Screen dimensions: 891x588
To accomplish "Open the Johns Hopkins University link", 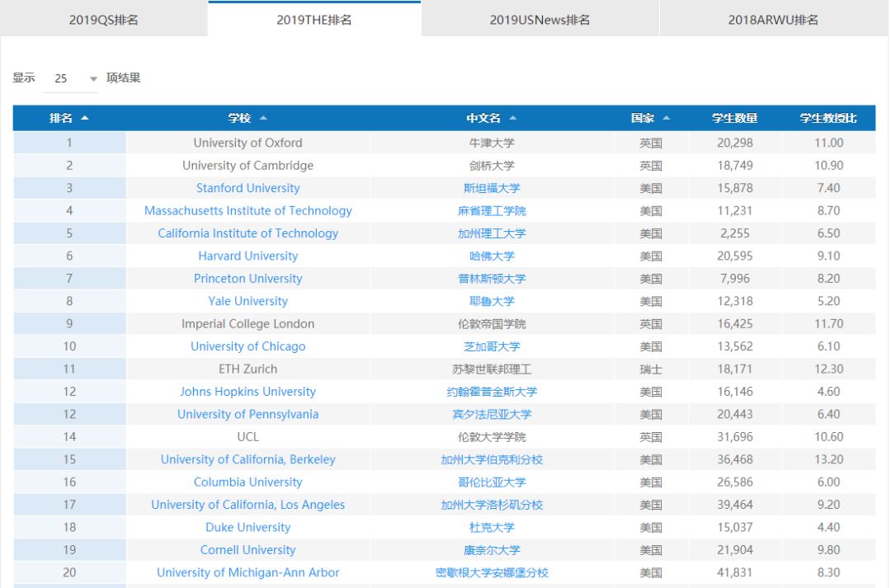I will click(x=247, y=392).
